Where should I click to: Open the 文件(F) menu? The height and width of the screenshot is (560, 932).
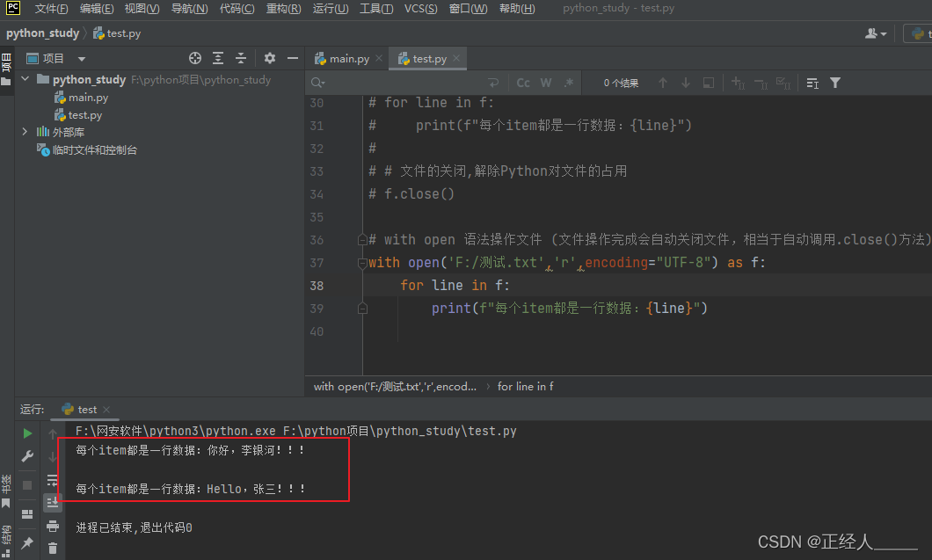tap(50, 8)
